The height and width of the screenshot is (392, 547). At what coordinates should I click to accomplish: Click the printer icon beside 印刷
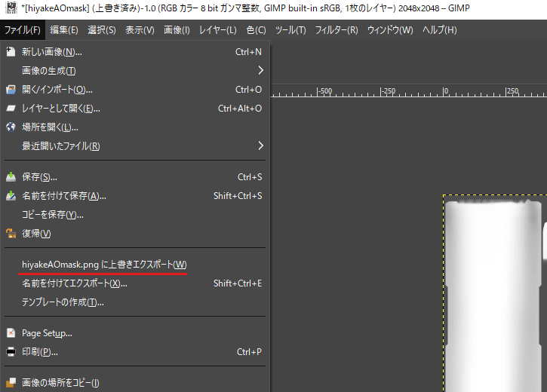(x=11, y=352)
